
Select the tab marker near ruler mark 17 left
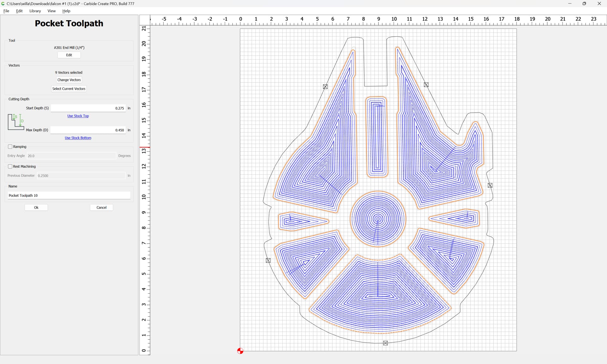pos(325,87)
